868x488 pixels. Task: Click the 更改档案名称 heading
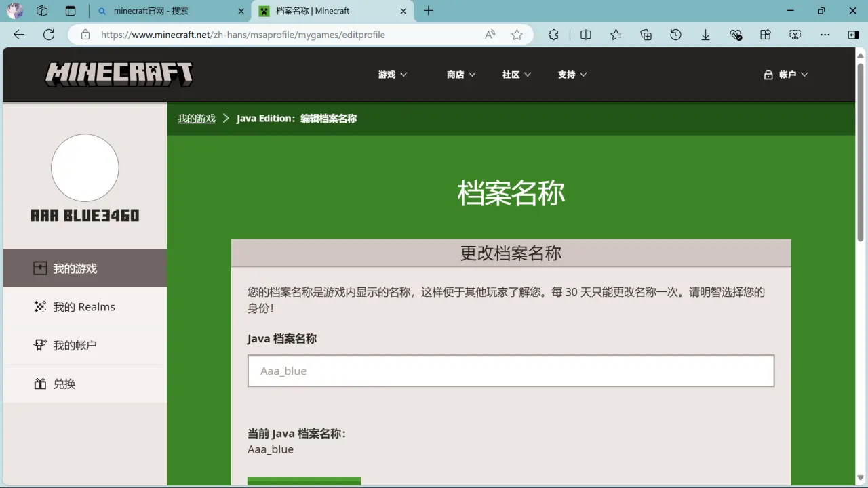pos(511,253)
